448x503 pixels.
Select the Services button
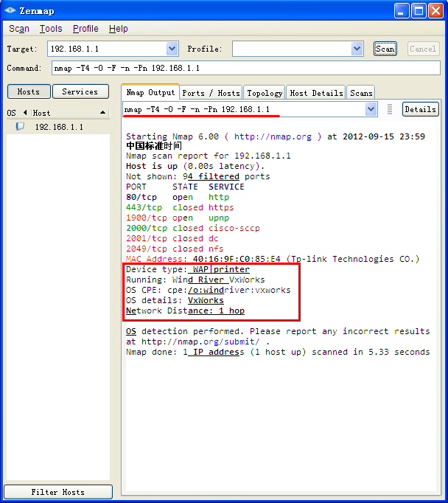pos(80,91)
